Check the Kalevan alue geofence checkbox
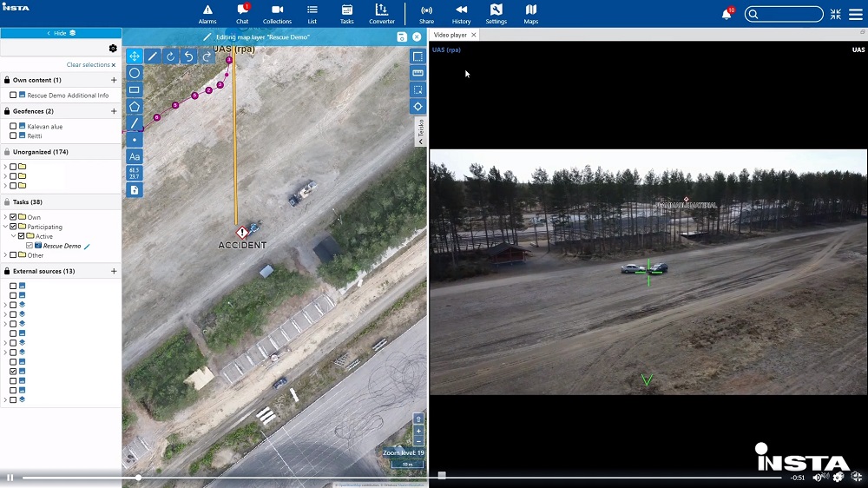The image size is (868, 488). click(13, 127)
